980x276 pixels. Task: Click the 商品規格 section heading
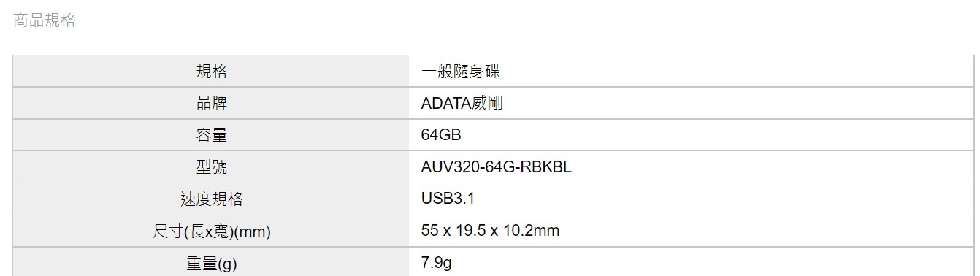pos(45,20)
